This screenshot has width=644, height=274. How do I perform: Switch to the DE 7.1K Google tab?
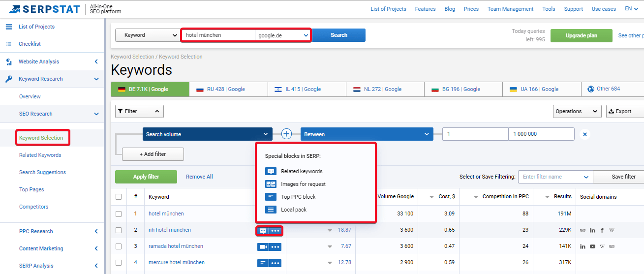[x=150, y=89]
